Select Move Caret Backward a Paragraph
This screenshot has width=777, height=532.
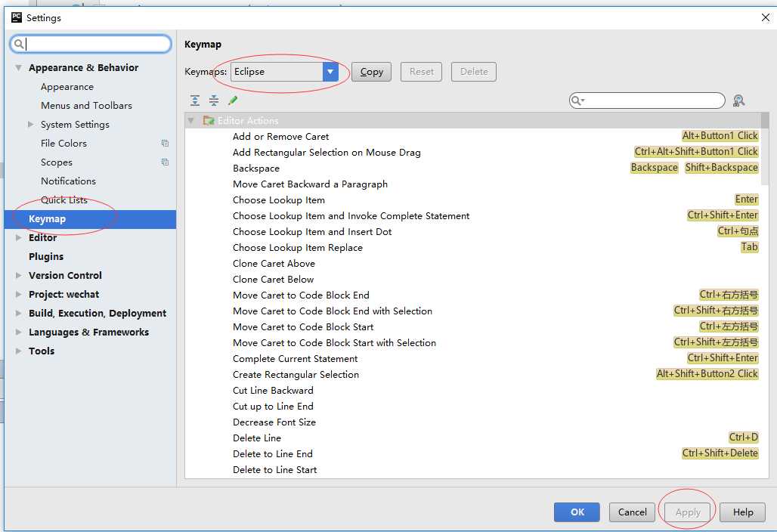[x=310, y=184]
